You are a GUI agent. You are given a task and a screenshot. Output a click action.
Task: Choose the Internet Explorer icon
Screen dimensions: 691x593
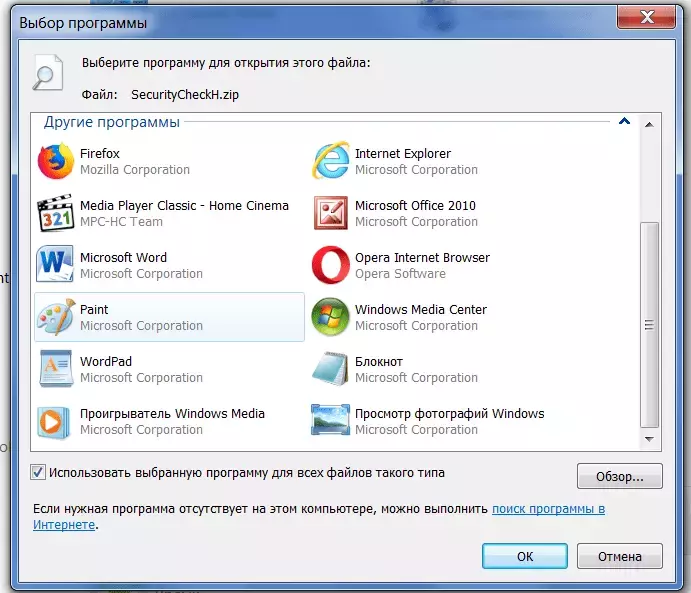click(x=331, y=160)
